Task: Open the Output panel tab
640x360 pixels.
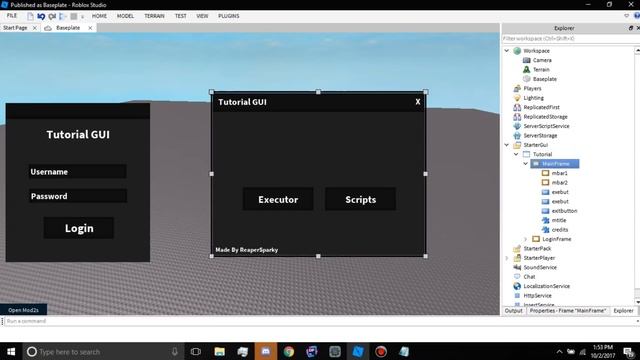Action: (513, 311)
